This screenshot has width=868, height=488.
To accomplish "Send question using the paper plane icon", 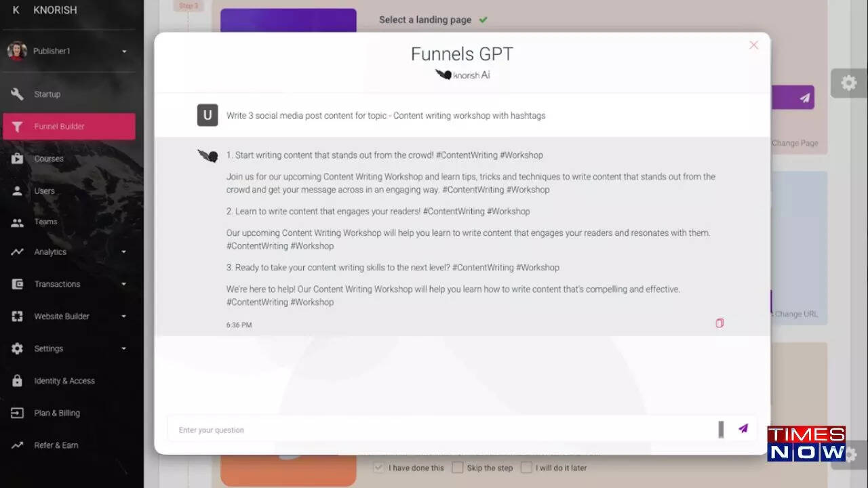I will 743,428.
